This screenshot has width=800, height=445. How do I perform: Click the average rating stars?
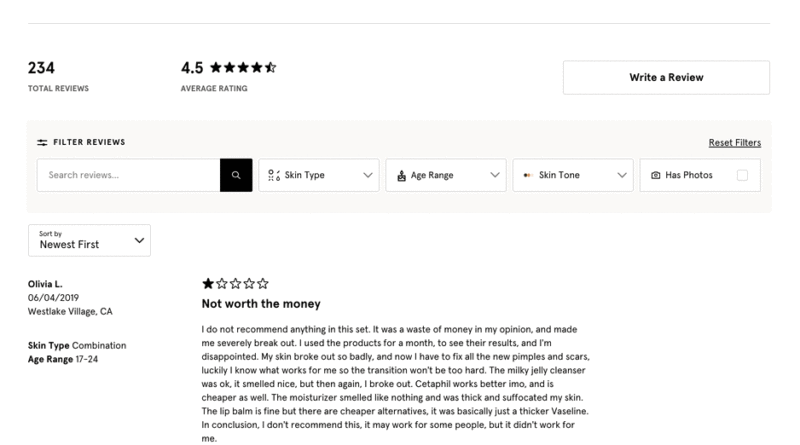coord(243,67)
